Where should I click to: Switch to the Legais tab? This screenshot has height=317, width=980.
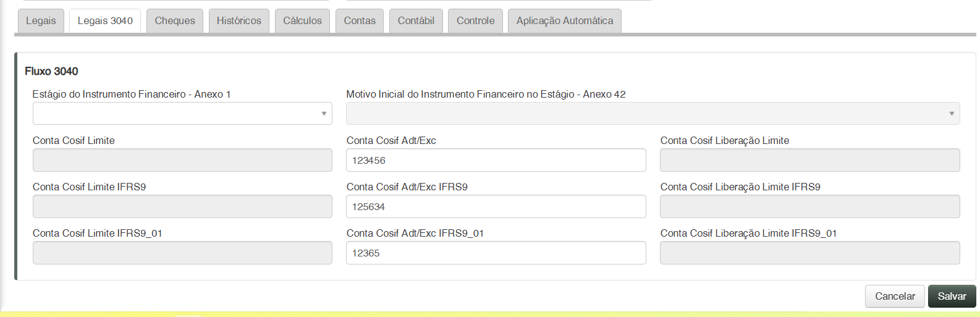[41, 20]
